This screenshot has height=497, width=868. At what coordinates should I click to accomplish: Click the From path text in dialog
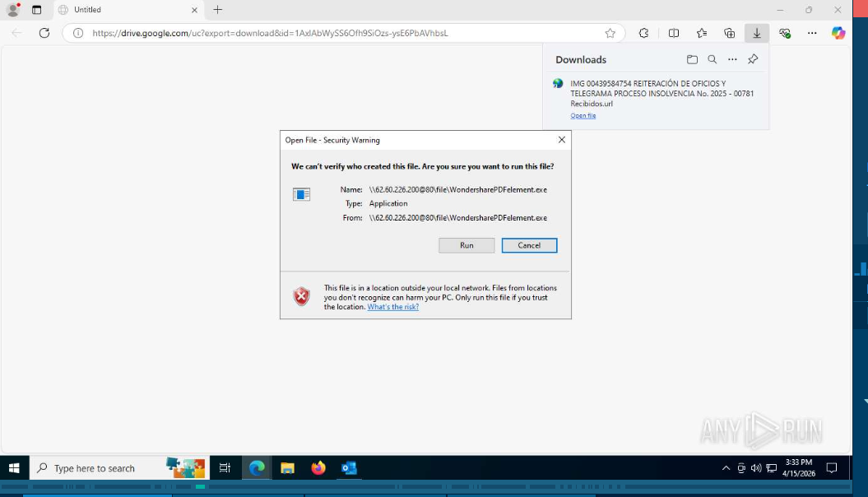457,218
